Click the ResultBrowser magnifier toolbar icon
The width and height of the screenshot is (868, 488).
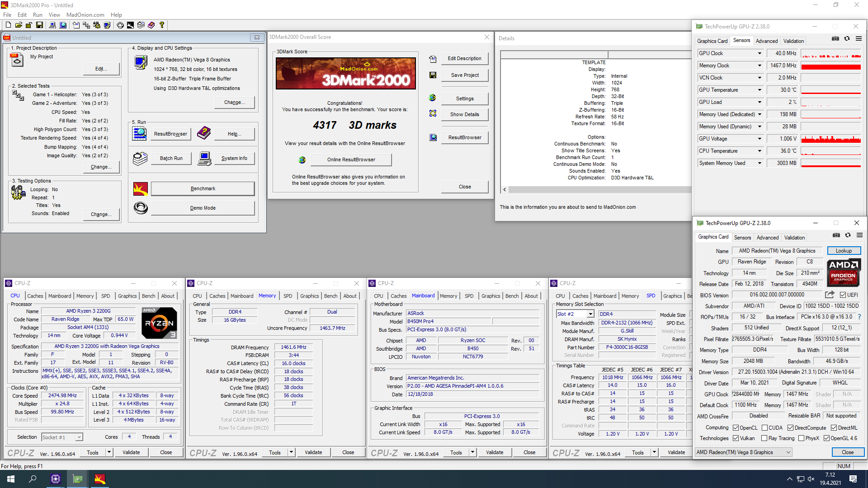tap(63, 25)
